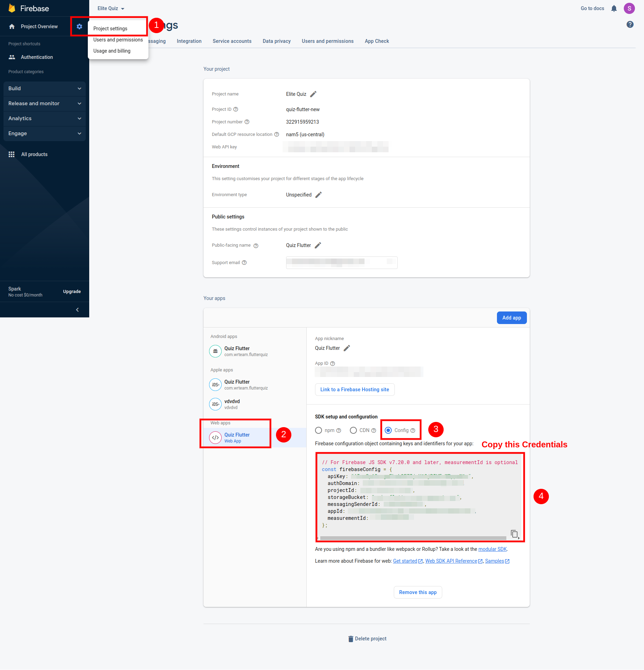Expand the Build category
This screenshot has width=644, height=670.
tap(44, 88)
